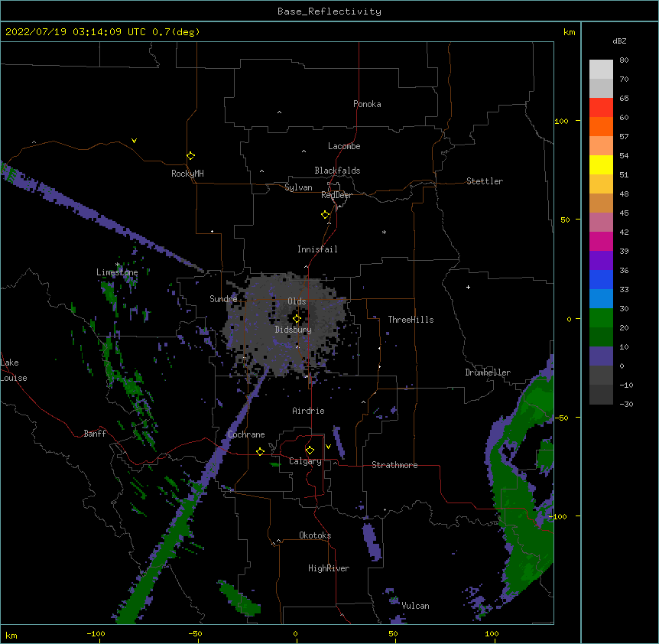Click the Didsbury label
This screenshot has width=659, height=644.
pyautogui.click(x=294, y=330)
